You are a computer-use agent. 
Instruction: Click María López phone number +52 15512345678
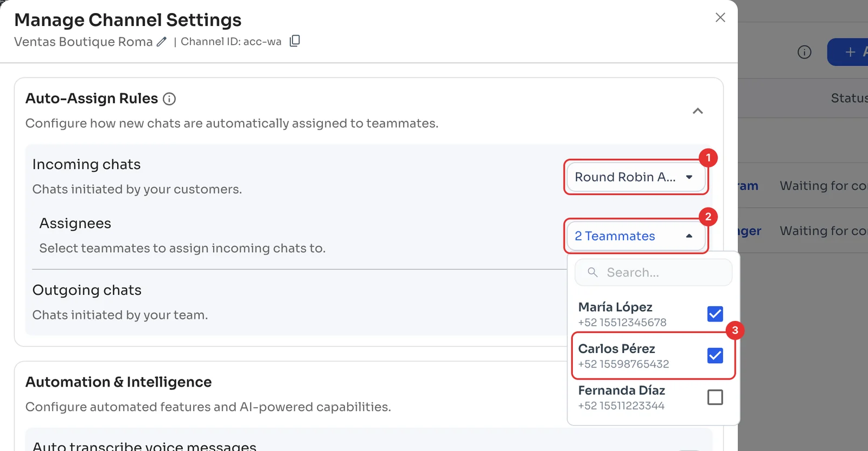(x=622, y=322)
